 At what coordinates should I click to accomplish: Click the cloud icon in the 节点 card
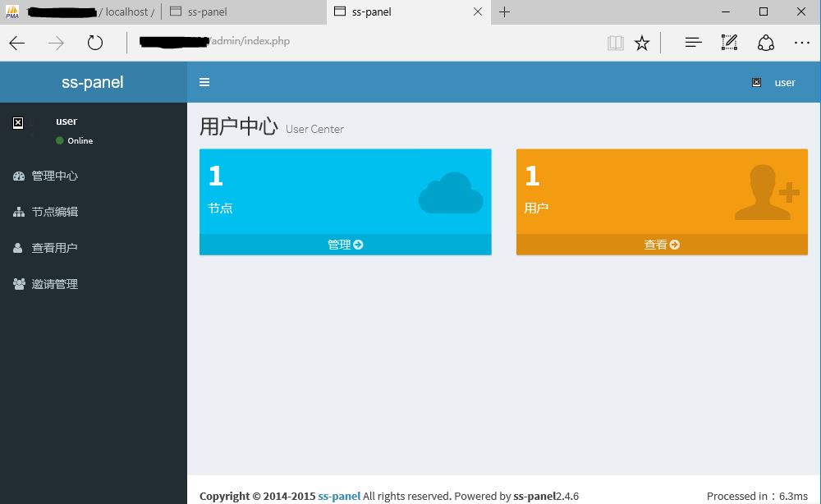point(450,193)
